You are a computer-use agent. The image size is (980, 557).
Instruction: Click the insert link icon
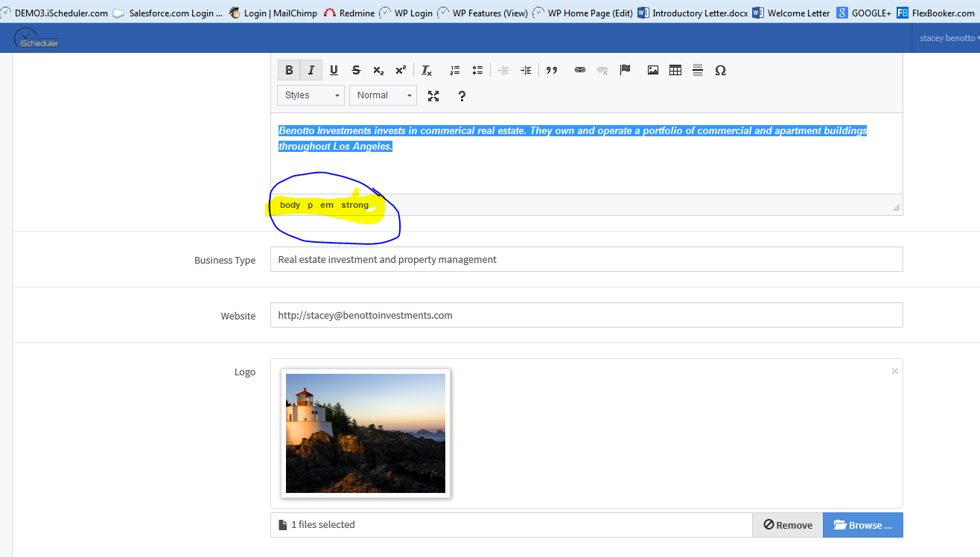580,70
